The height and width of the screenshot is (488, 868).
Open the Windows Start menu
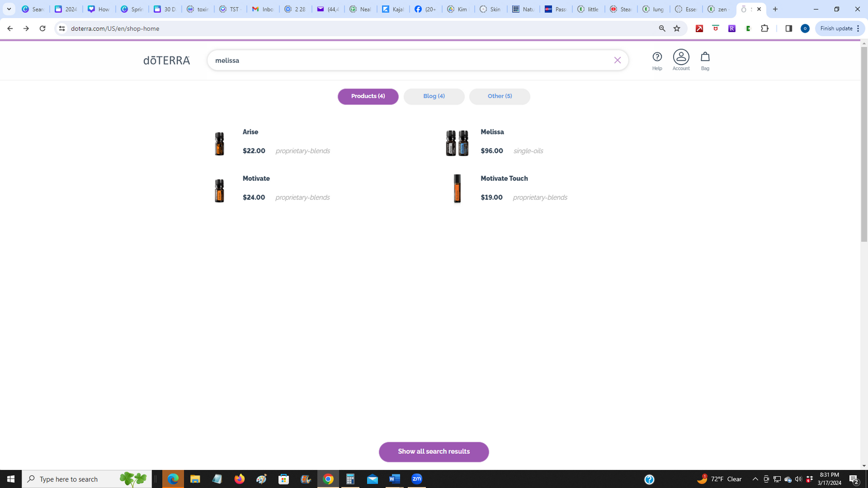[x=11, y=479]
